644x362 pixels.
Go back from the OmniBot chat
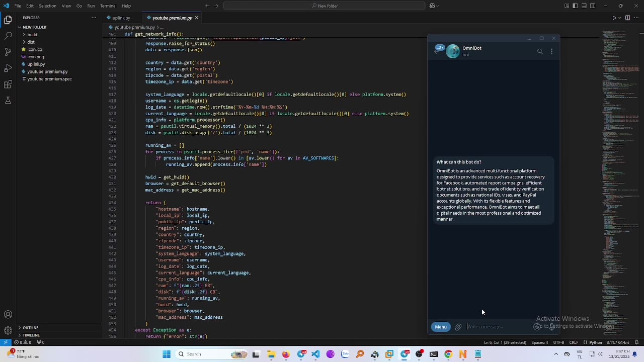(x=437, y=51)
